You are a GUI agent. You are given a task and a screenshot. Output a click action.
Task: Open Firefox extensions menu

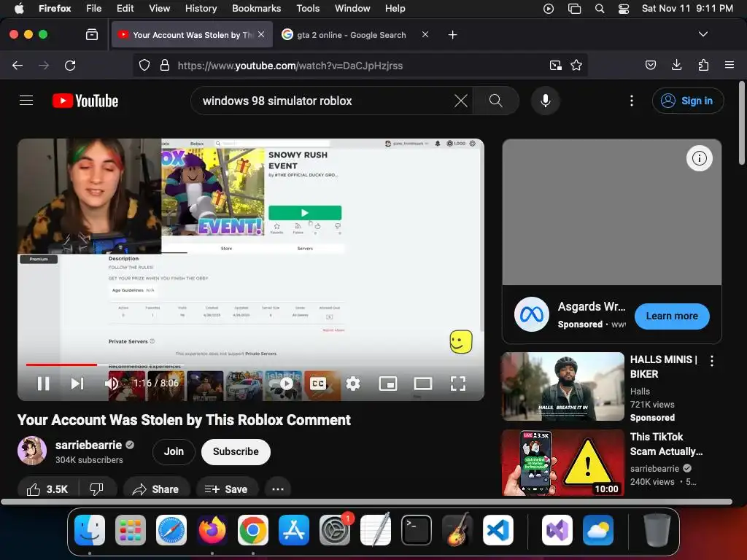pos(703,65)
